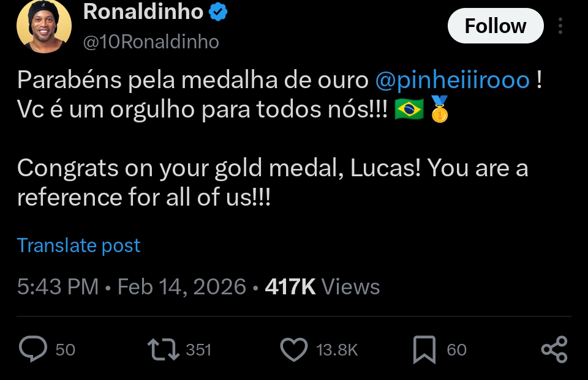Bookmark this post
Screen dimensions: 588x380
click(424, 349)
